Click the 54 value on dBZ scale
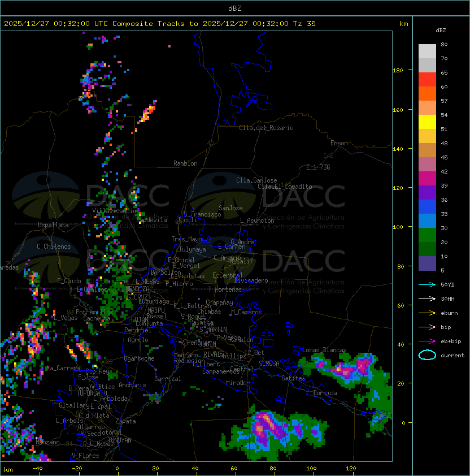The width and height of the screenshot is (470, 476). [444, 115]
